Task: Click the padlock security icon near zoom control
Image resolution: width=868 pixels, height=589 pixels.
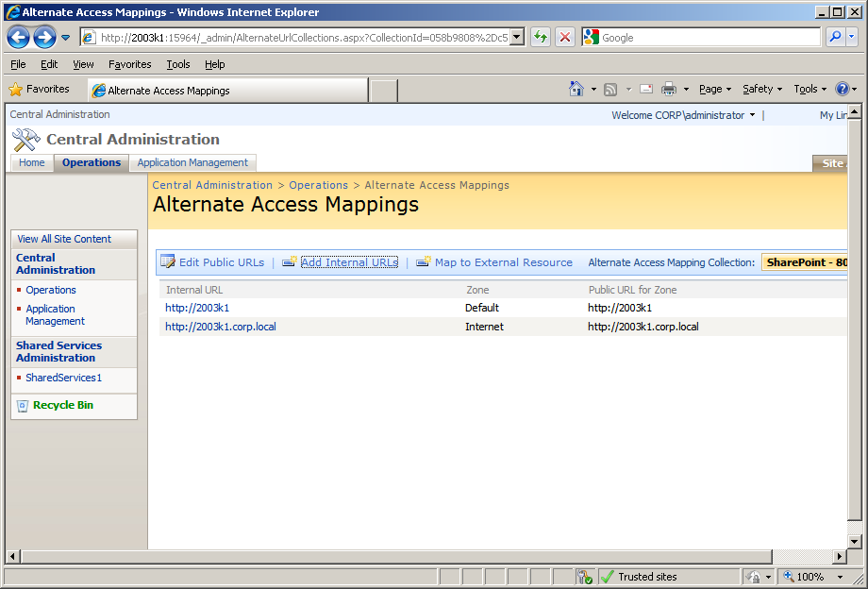Action: click(x=754, y=576)
